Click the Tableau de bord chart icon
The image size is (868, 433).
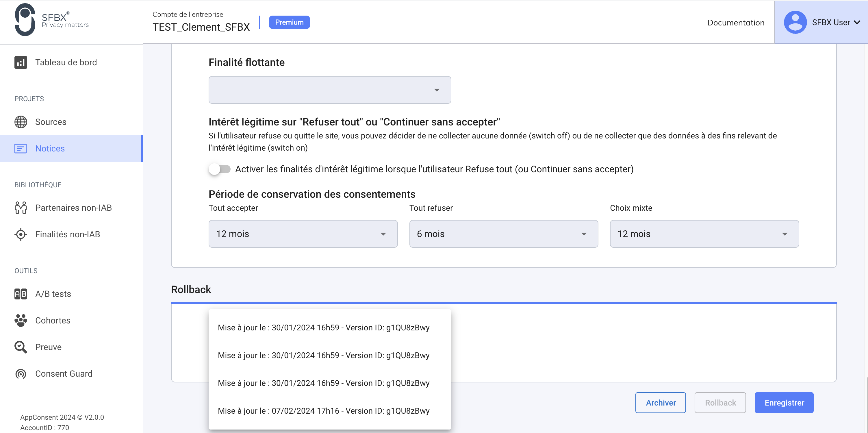click(21, 62)
